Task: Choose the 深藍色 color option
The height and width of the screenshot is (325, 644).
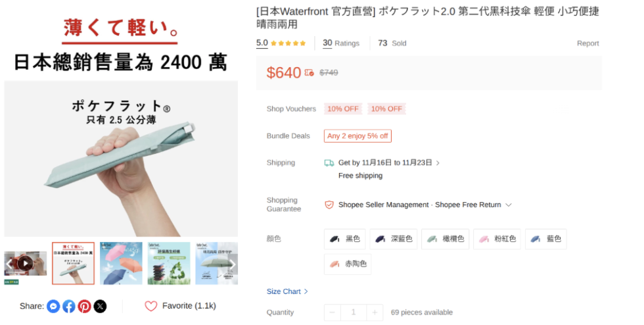Action: [x=394, y=239]
